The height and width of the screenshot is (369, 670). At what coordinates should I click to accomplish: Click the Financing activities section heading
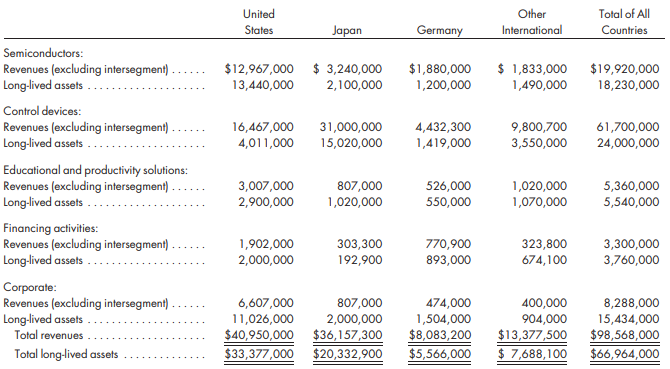(x=50, y=228)
